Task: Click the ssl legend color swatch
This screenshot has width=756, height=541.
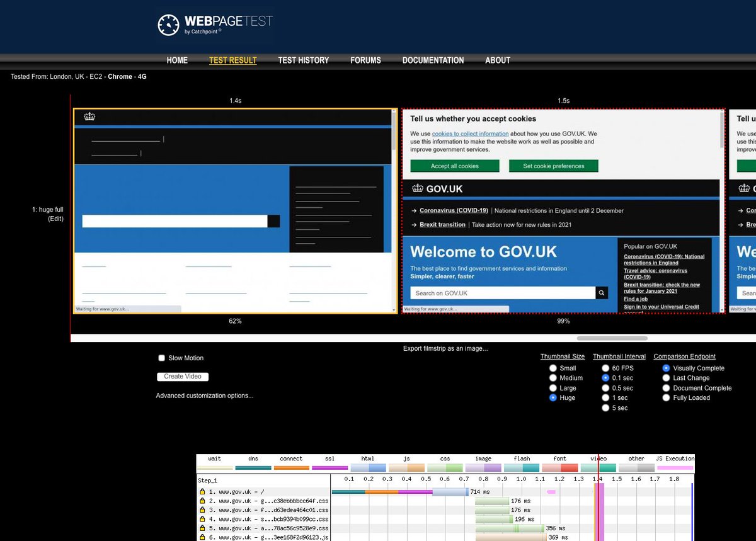Action: point(330,467)
